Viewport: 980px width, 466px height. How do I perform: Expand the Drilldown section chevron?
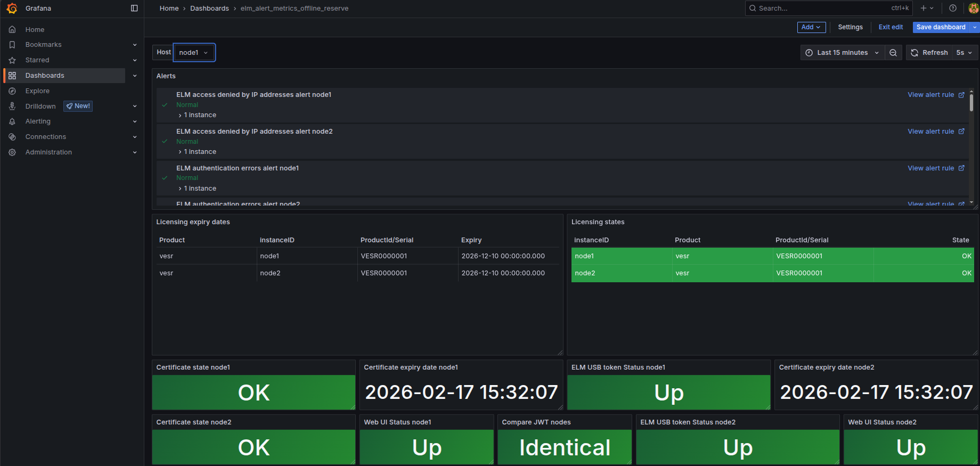coord(135,107)
